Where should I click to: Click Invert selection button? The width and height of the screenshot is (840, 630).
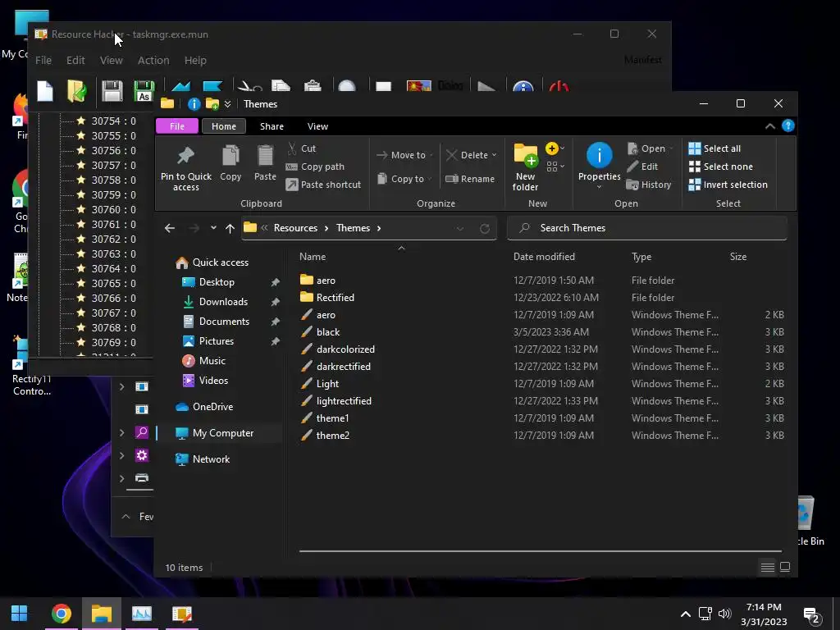pyautogui.click(x=728, y=185)
